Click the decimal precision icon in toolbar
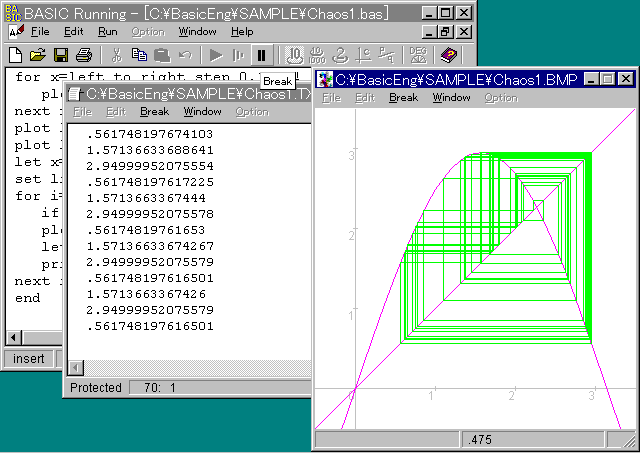This screenshot has width=640, height=453. [294, 55]
